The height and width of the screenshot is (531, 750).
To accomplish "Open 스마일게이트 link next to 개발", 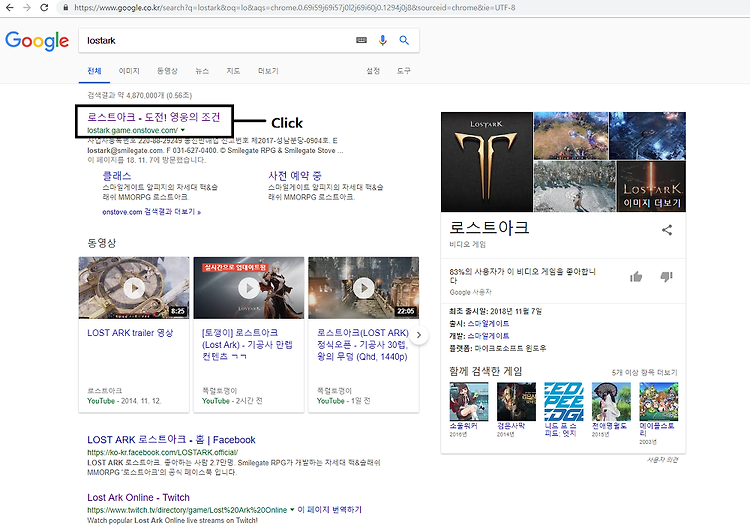I will (488, 336).
